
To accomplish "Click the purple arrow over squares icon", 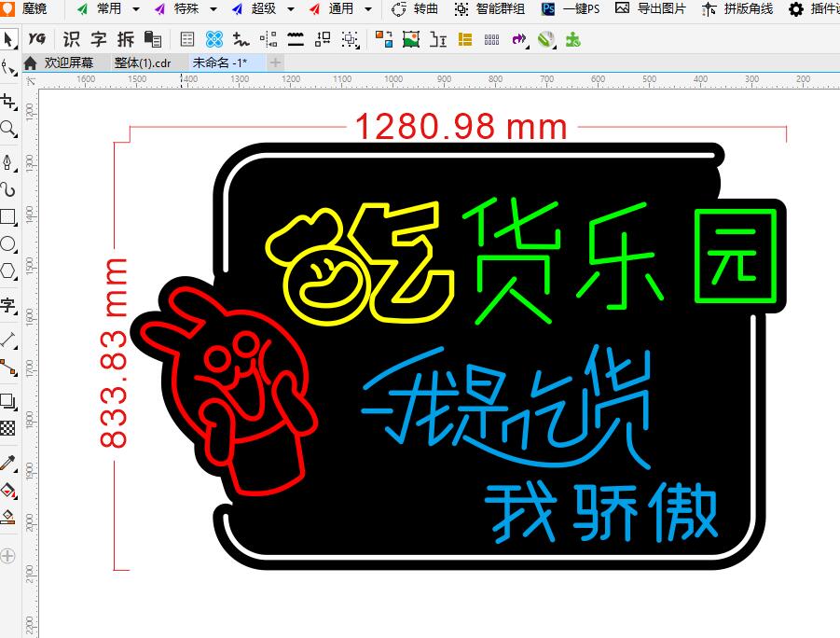I will (x=519, y=39).
